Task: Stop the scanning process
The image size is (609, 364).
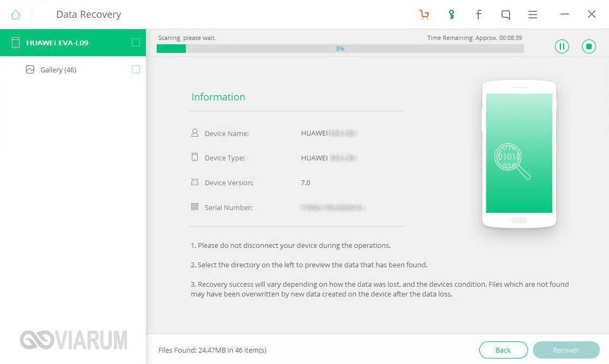Action: [589, 46]
